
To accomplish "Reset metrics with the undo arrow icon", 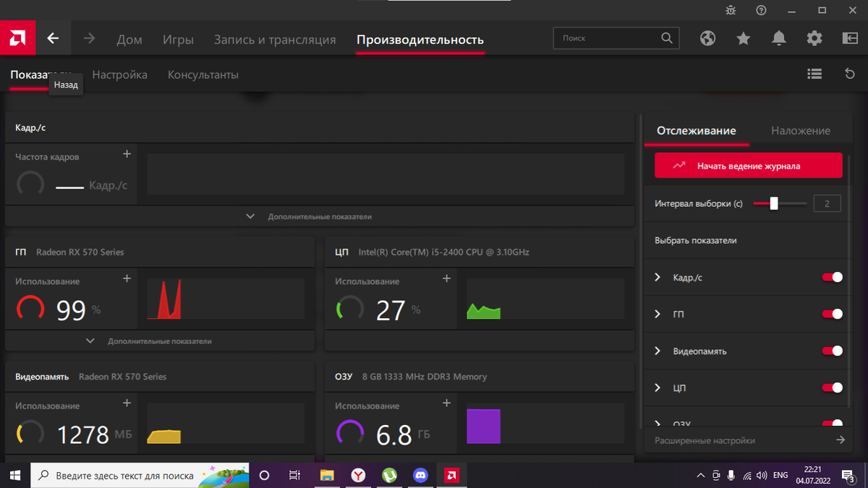I will pyautogui.click(x=850, y=74).
